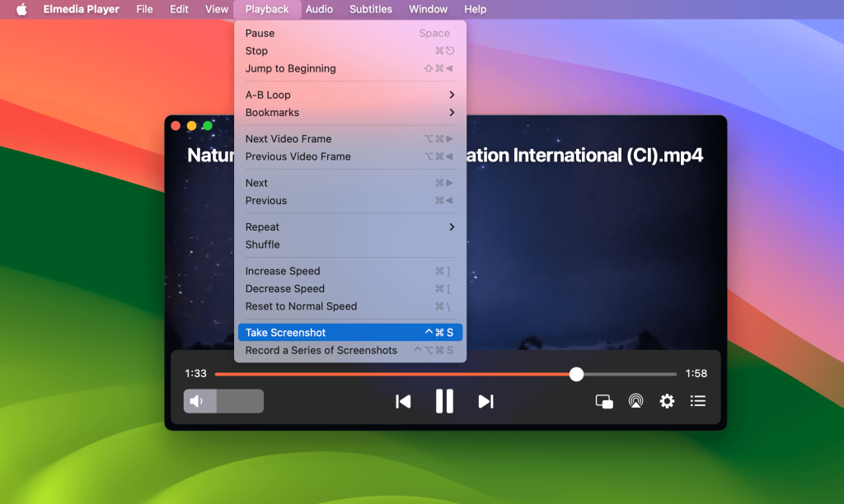This screenshot has height=504, width=844.
Task: Mute audio via the speaker icon
Action: tap(197, 401)
